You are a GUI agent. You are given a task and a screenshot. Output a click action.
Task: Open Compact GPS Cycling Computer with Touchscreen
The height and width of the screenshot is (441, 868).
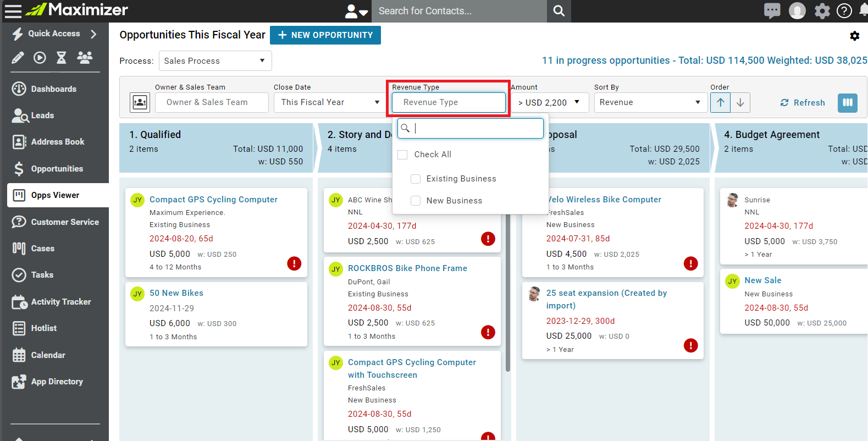(412, 368)
